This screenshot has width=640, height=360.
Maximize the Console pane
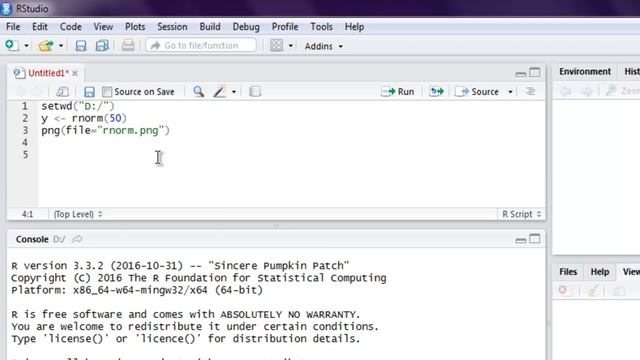coord(535,239)
